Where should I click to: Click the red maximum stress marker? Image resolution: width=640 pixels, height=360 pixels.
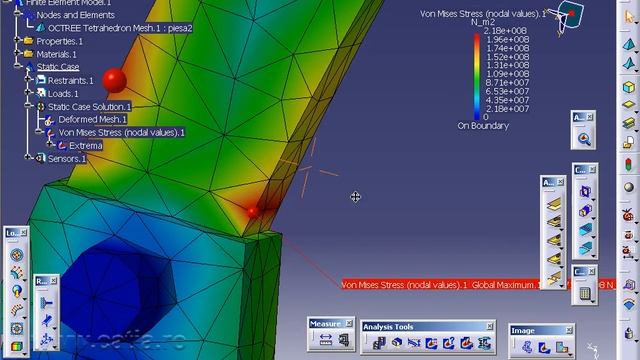252,212
